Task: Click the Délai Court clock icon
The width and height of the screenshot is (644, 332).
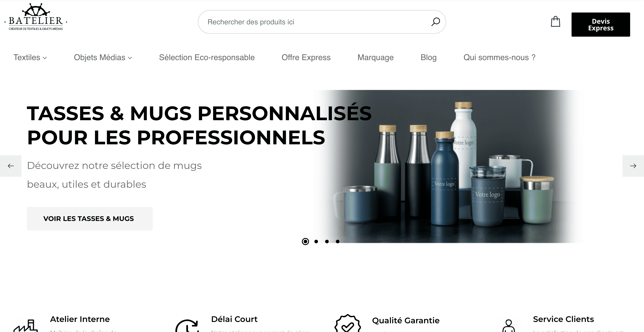Action: [187, 326]
